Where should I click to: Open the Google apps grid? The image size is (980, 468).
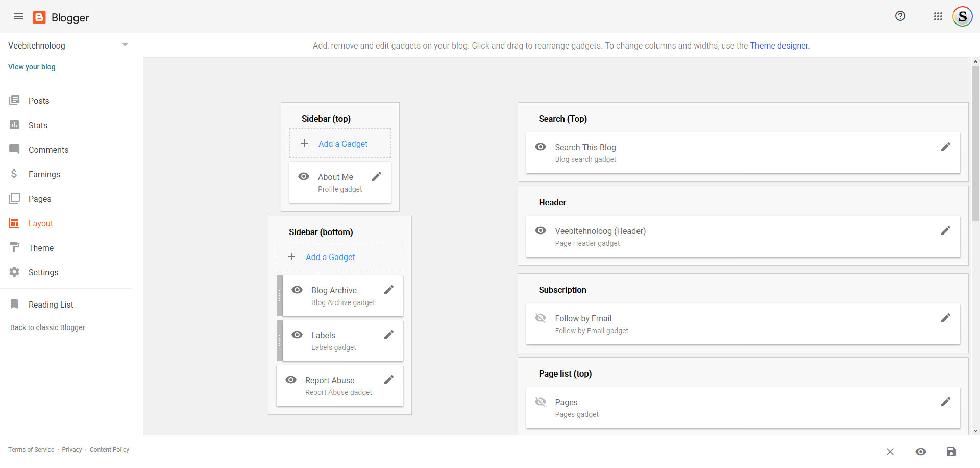pyautogui.click(x=938, y=16)
